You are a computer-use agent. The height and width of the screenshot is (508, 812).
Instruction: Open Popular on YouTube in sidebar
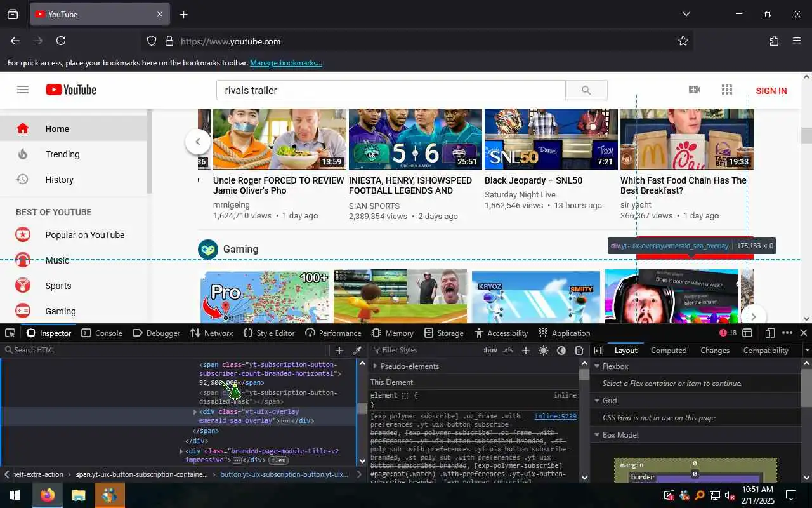(x=84, y=235)
